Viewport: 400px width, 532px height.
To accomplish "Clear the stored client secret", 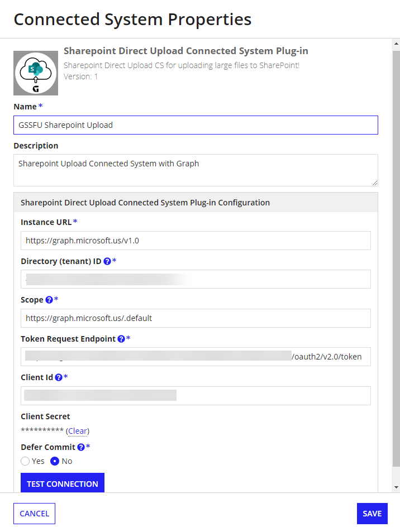I will [78, 431].
